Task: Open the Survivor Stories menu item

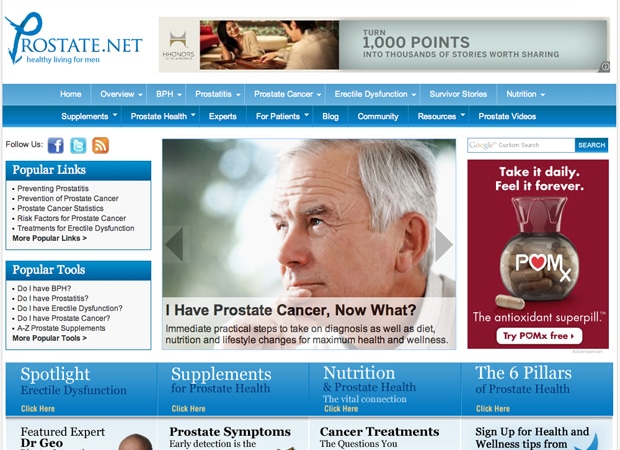Action: [458, 94]
